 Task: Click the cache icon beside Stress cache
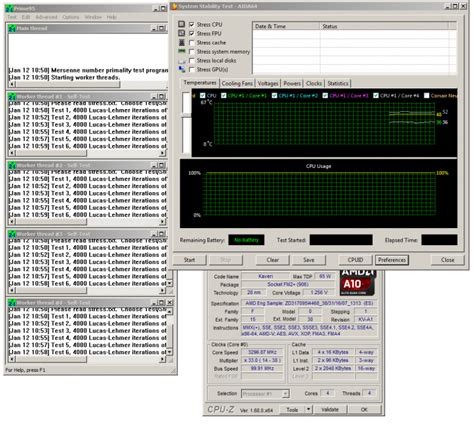tap(181, 42)
